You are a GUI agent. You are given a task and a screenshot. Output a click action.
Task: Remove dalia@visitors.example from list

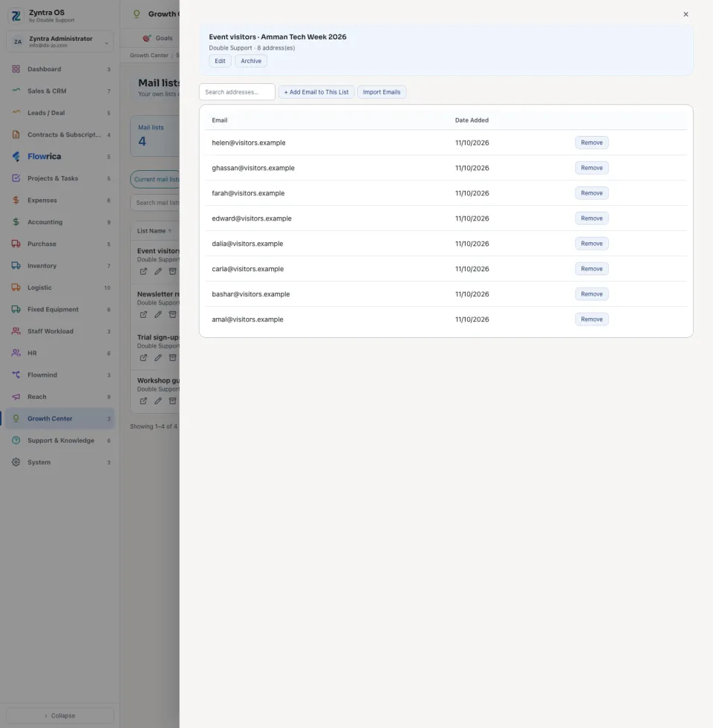click(592, 244)
